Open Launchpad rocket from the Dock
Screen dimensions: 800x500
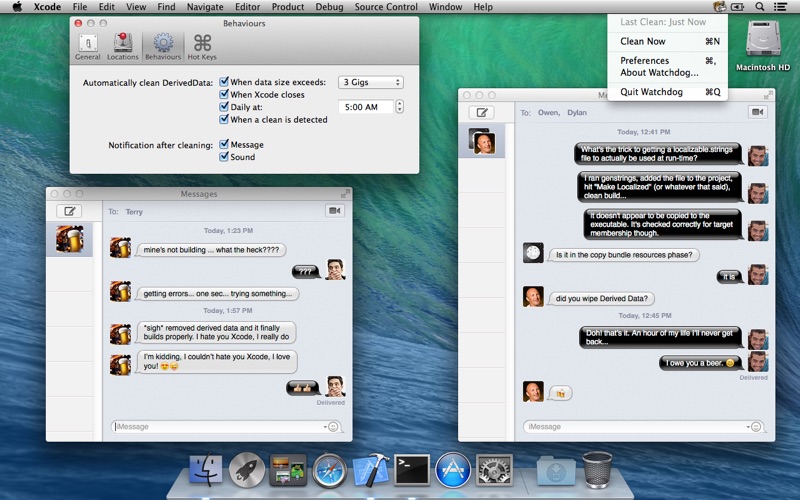(x=247, y=470)
